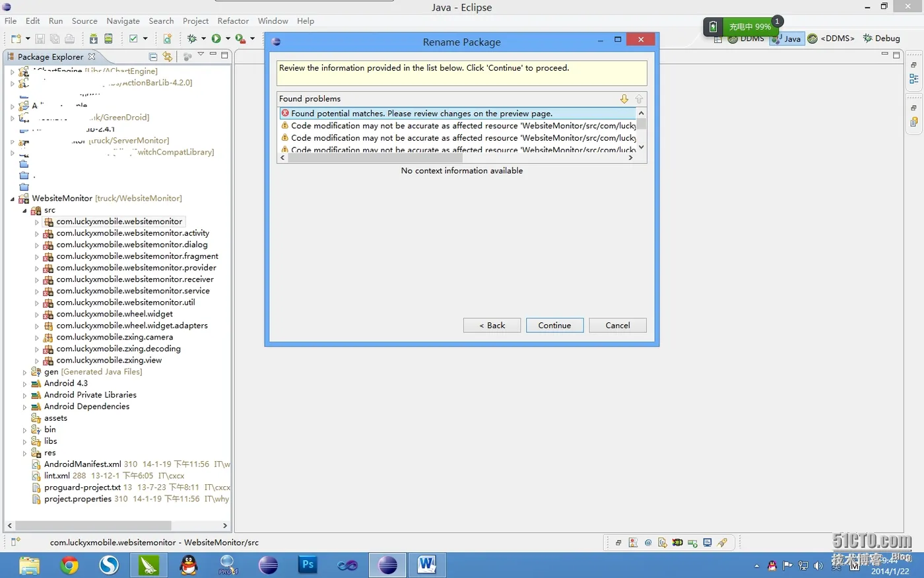Select the AndroidManifest.xml file
Viewport: 924px width, 578px height.
(82, 464)
